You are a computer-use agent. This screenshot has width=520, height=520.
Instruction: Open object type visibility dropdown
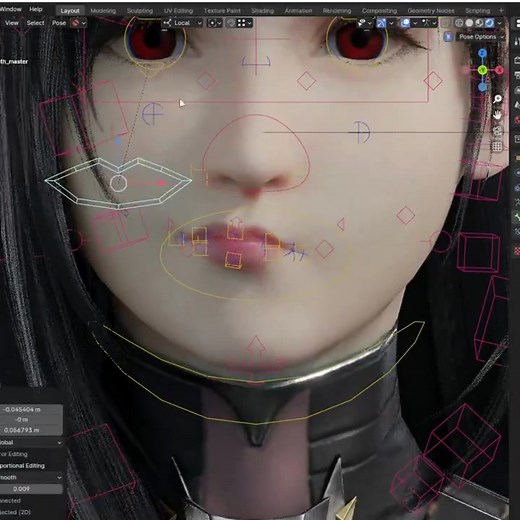(x=365, y=23)
